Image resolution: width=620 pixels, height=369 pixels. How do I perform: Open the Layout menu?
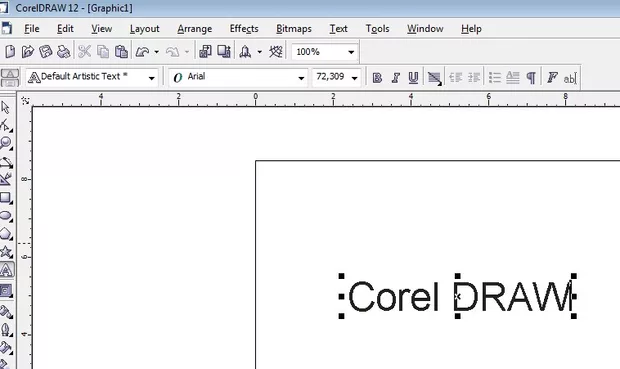tap(144, 29)
